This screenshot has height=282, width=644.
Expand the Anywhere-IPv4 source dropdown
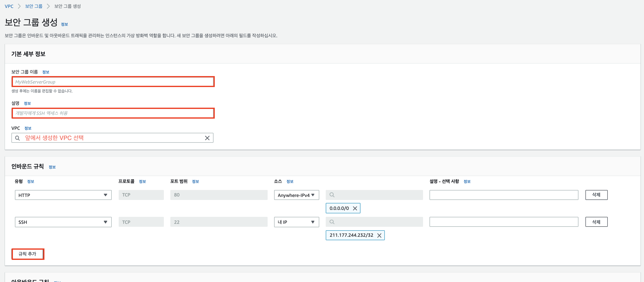click(296, 195)
